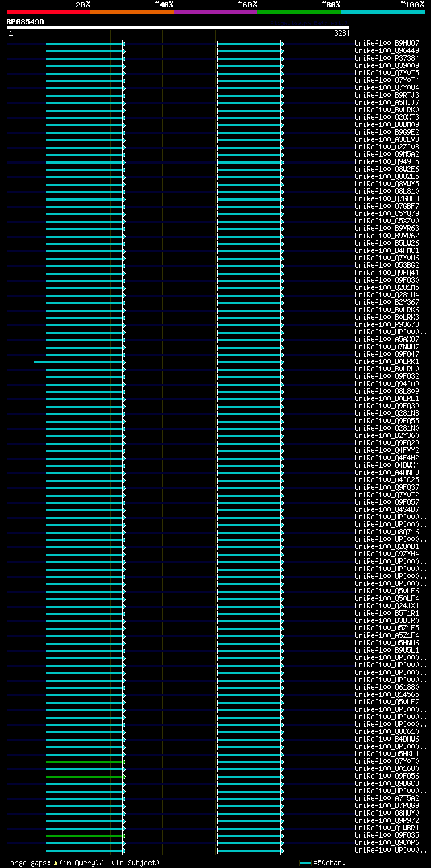The height and width of the screenshot is (868, 431).
Task: Select the UniRef100_Q8L810 label
Action: pyautogui.click(x=387, y=192)
